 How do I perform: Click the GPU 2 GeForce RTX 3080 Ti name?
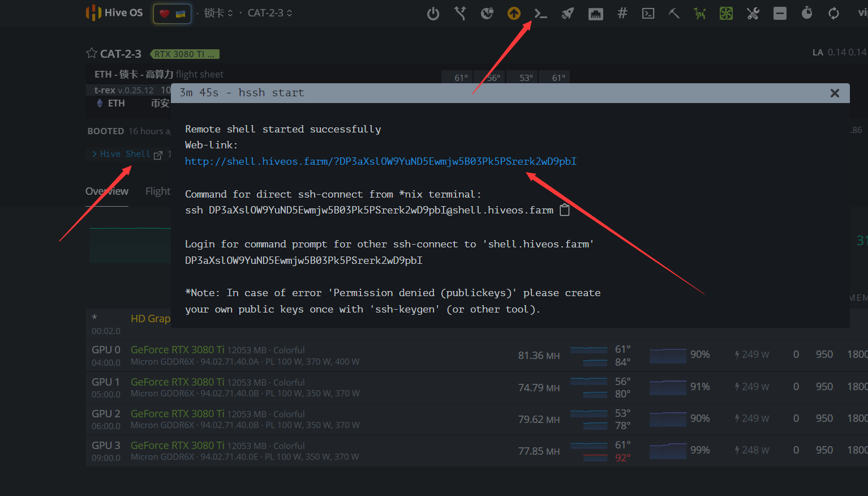click(x=178, y=414)
